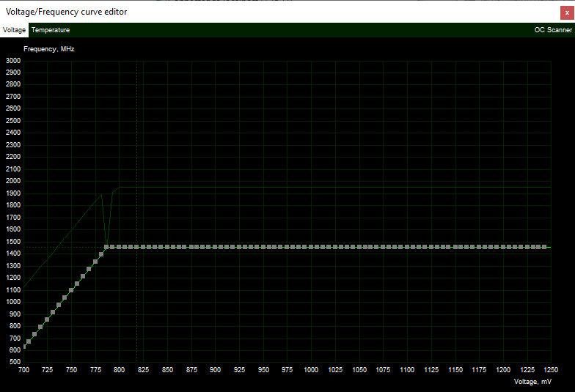Select the first curve point at 700 mV
Screen dimensions: 575x392
click(24, 347)
